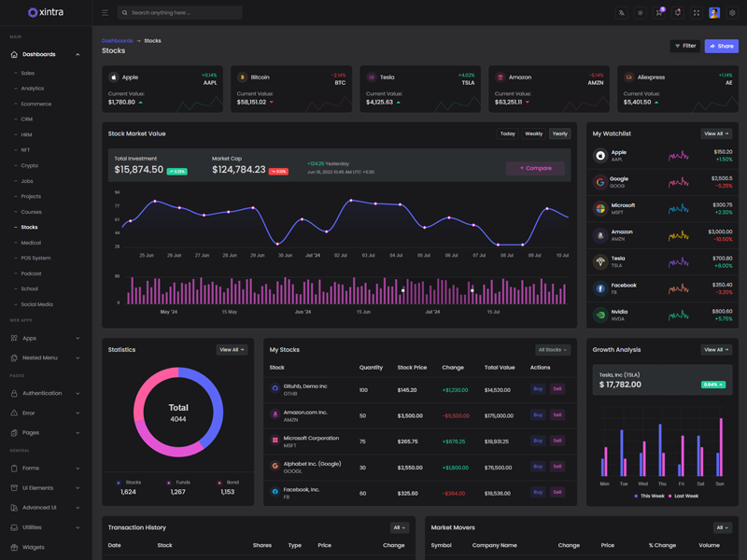Open the language translation icon
747x560 pixels.
[x=621, y=13]
